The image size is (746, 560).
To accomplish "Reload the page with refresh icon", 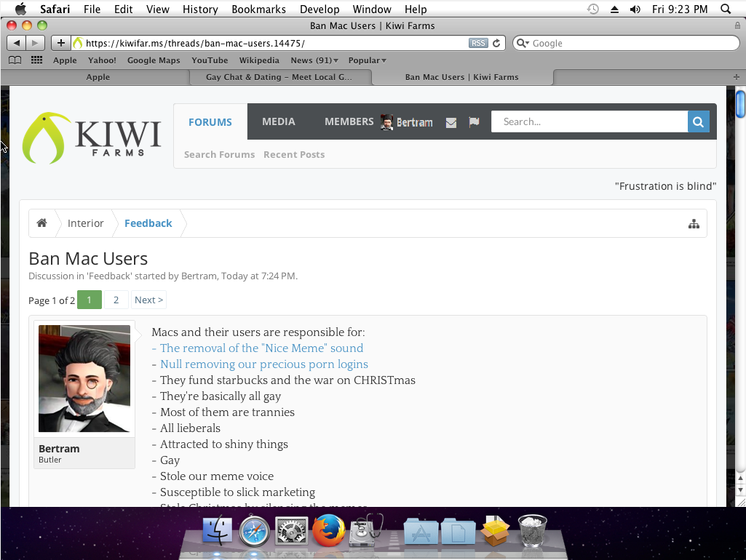I will click(x=496, y=43).
